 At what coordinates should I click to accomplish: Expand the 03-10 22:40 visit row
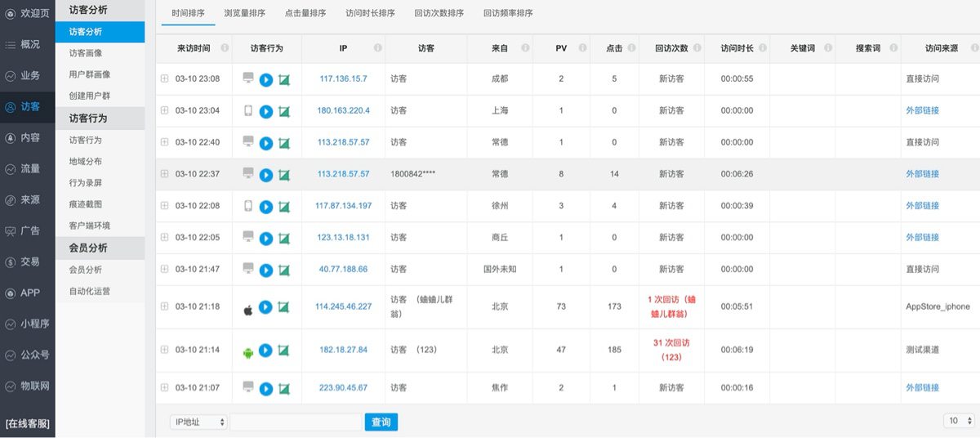[164, 142]
